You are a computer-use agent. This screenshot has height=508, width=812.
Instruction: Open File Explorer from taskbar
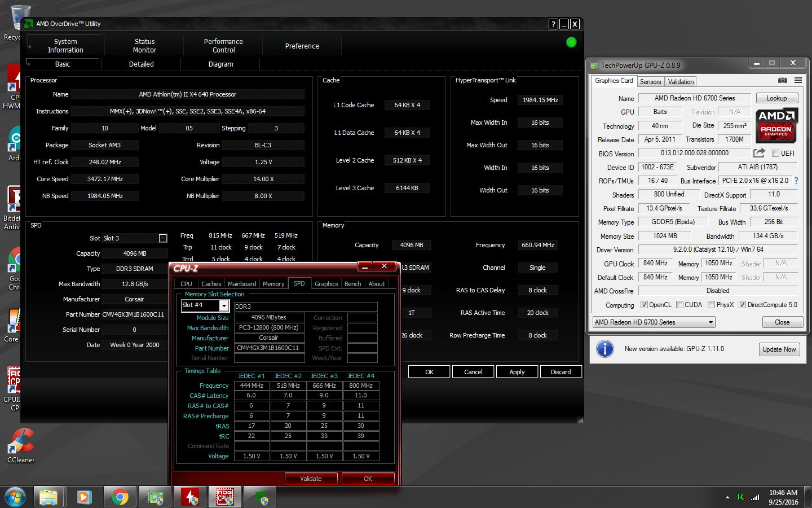(x=48, y=497)
